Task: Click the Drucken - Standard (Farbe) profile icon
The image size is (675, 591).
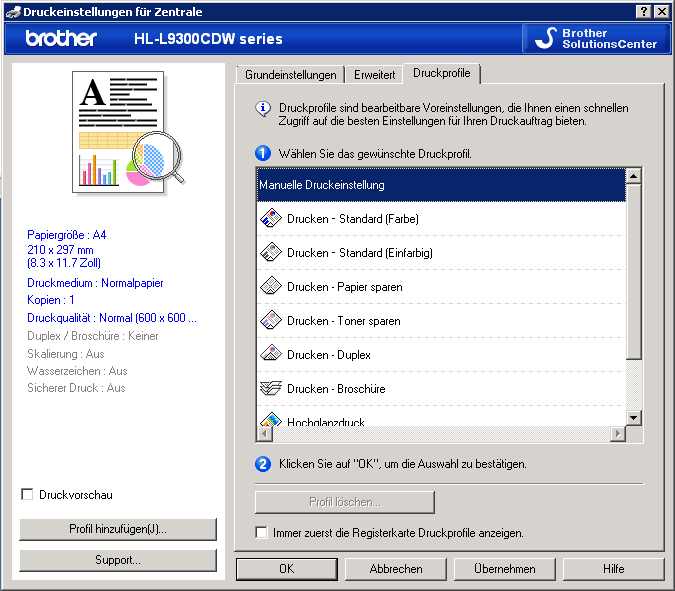Action: point(271,218)
